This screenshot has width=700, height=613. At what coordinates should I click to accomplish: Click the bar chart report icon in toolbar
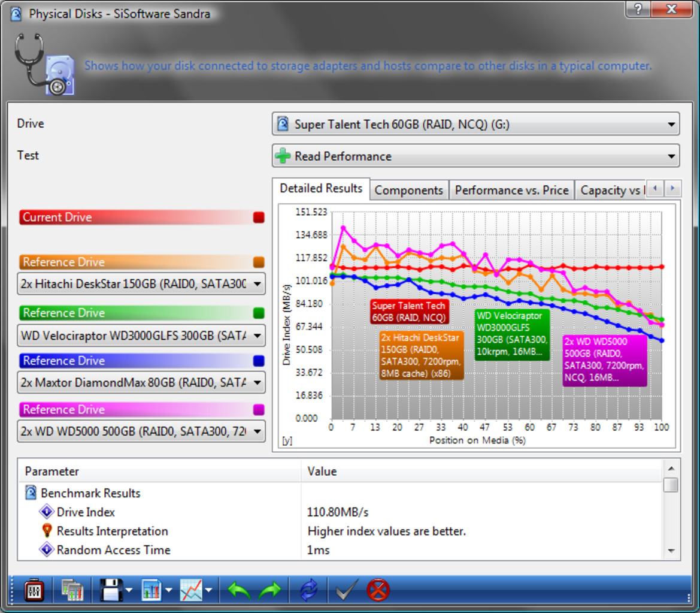(151, 591)
